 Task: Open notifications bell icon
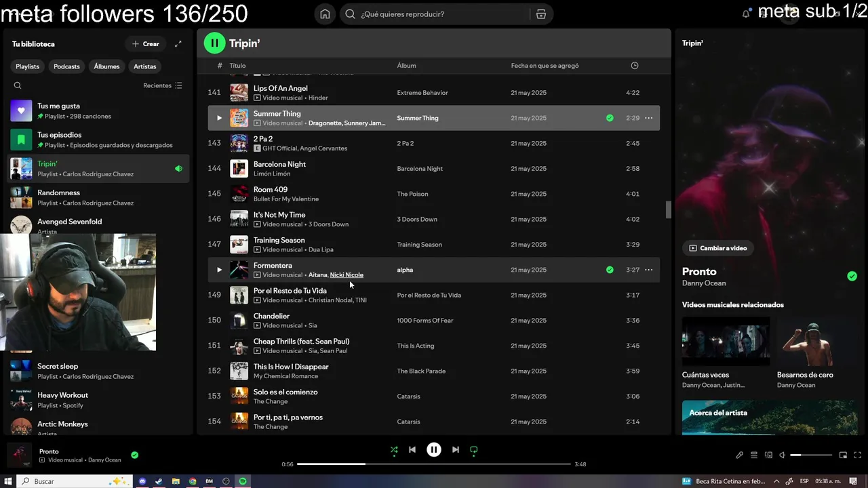click(x=746, y=14)
